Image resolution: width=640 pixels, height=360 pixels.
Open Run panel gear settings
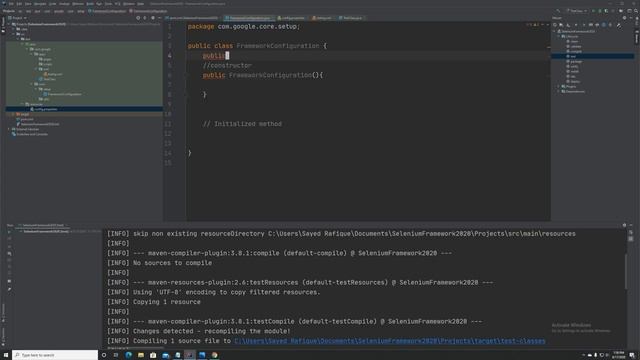point(624,225)
